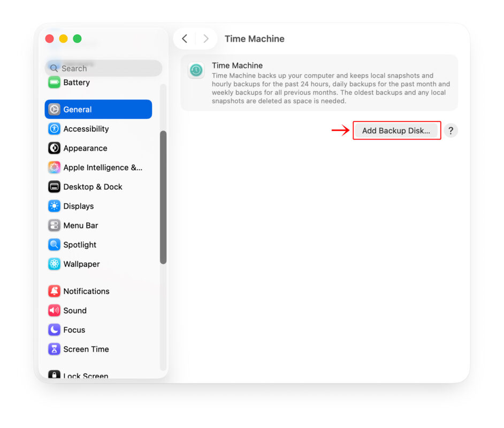Select the Spotlight magnifier icon
Screen dimensions: 504x428
point(54,244)
